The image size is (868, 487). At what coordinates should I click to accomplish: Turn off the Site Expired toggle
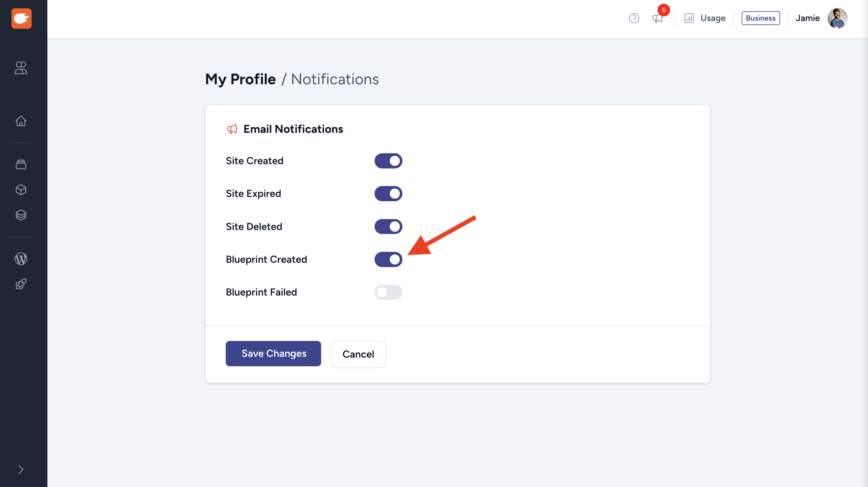pyautogui.click(x=388, y=193)
